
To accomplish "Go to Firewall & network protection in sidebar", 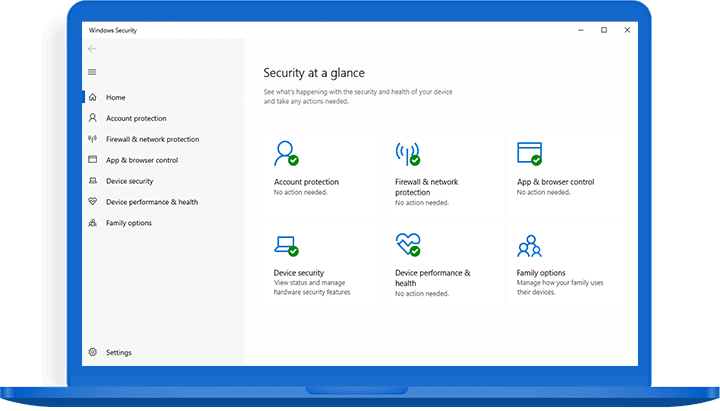I will 152,139.
